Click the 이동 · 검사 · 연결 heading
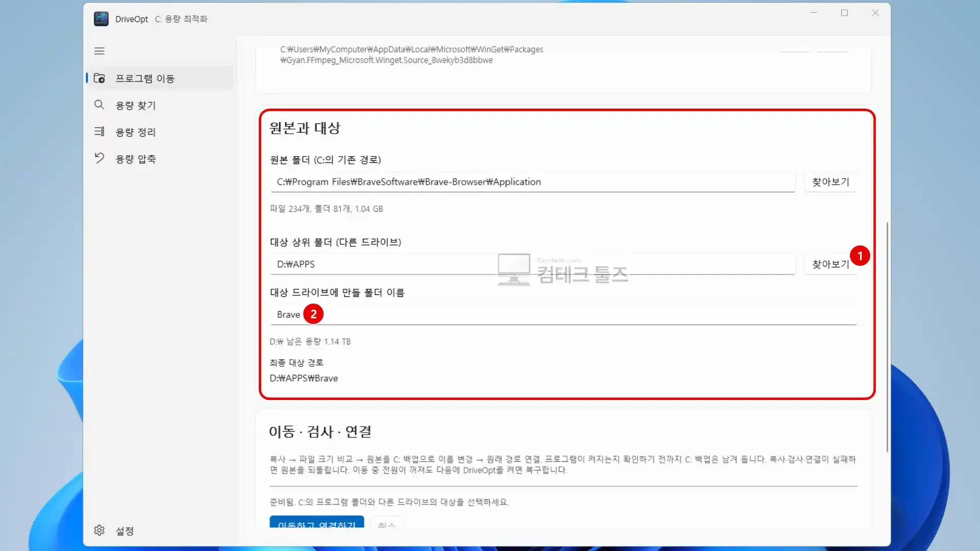The height and width of the screenshot is (551, 980). tap(320, 432)
